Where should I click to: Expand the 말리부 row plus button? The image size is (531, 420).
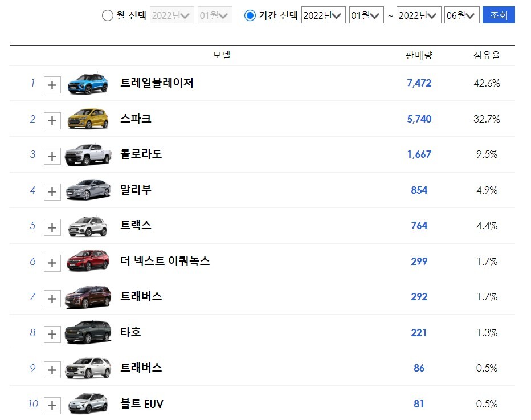(52, 191)
